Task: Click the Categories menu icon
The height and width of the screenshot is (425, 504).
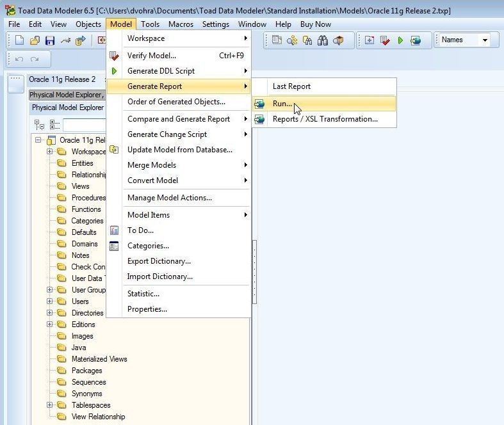Action: point(114,246)
